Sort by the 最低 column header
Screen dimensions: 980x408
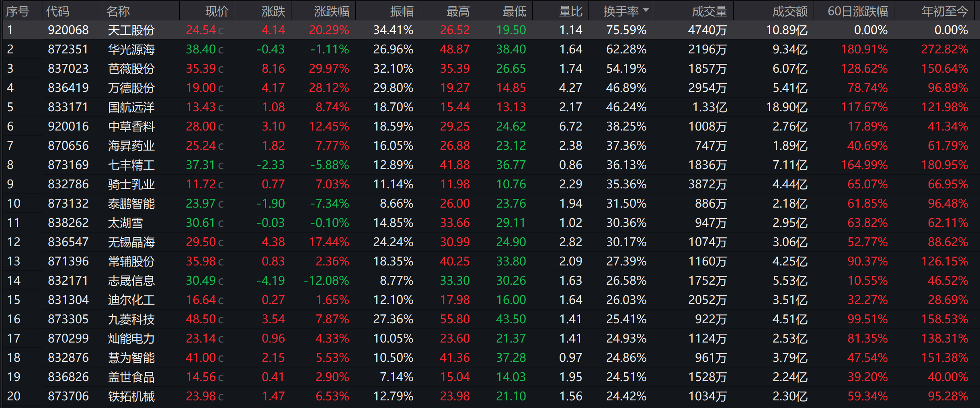click(x=514, y=11)
